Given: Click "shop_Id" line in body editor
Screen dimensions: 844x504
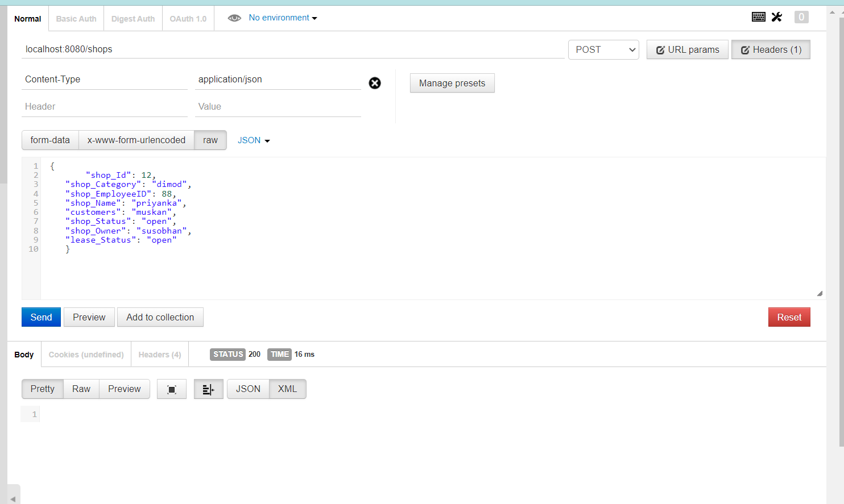Looking at the screenshot, I should click(x=121, y=175).
